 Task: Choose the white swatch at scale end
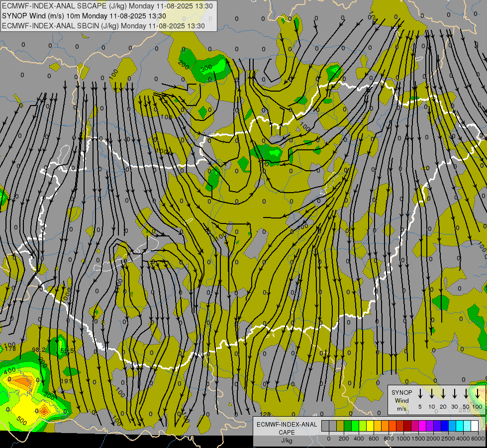click(x=475, y=426)
